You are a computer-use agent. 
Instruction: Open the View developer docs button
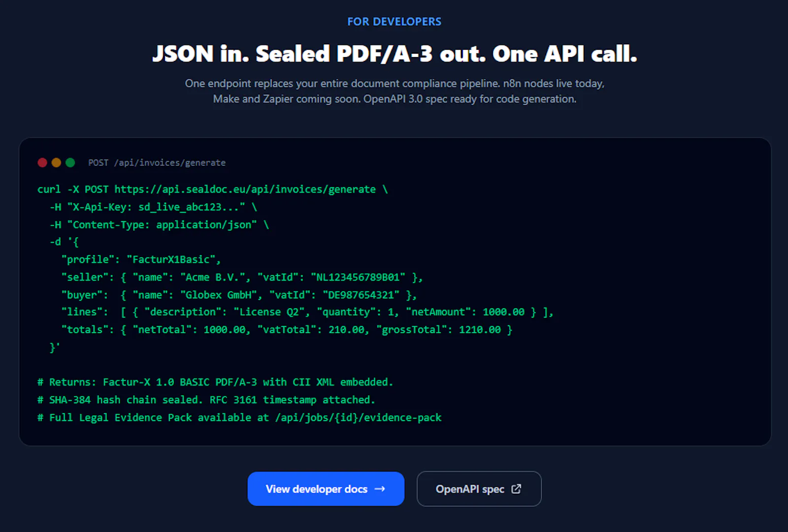coord(326,489)
